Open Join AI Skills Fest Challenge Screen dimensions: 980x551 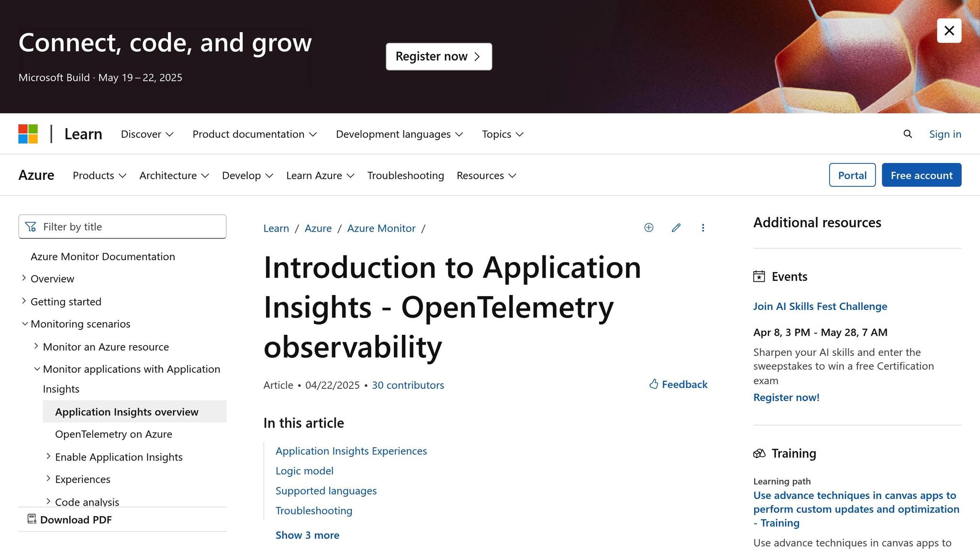click(x=820, y=306)
